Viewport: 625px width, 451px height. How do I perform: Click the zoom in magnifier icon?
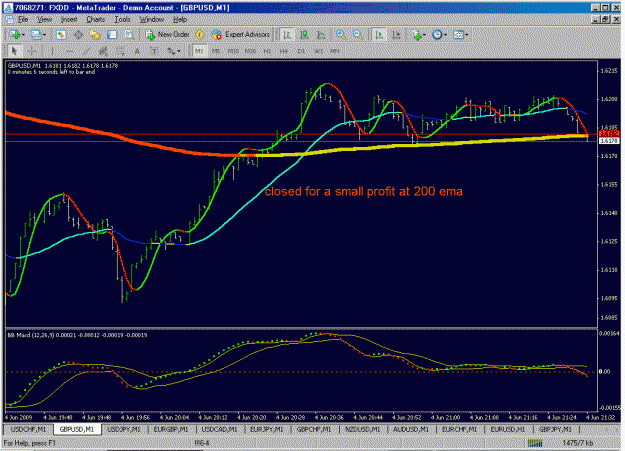point(340,35)
